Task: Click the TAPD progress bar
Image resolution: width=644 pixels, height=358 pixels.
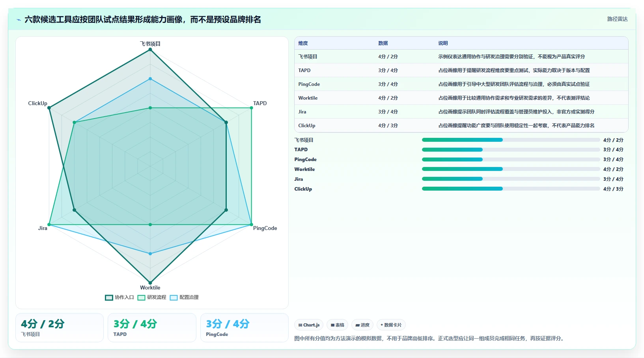Action: 511,150
